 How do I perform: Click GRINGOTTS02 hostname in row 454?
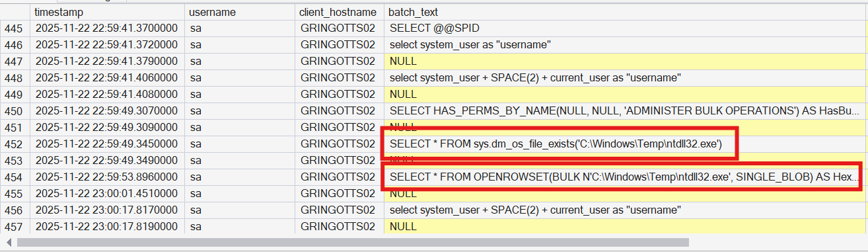(x=340, y=177)
